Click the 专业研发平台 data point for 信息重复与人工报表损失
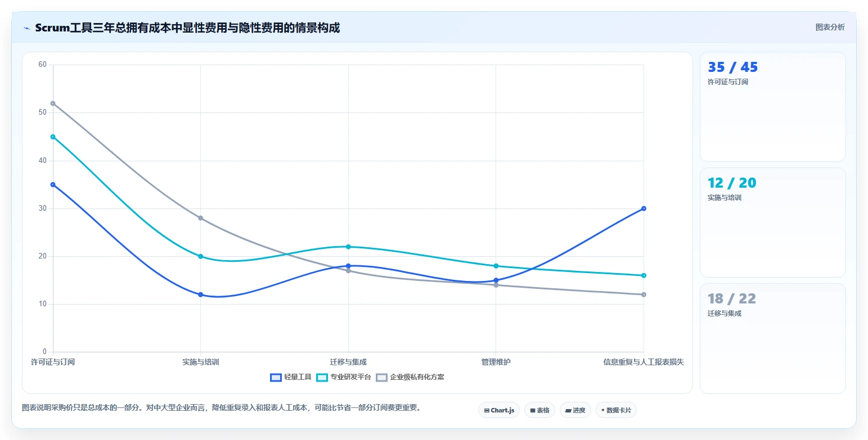 coord(644,275)
